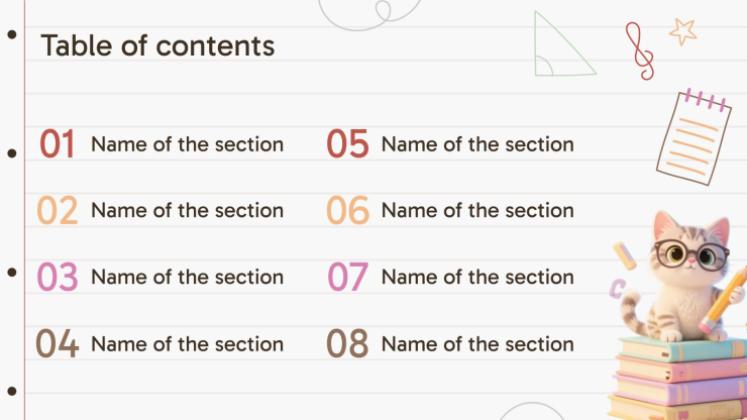Click the brown number 04
The height and width of the screenshot is (420, 747).
[57, 344]
